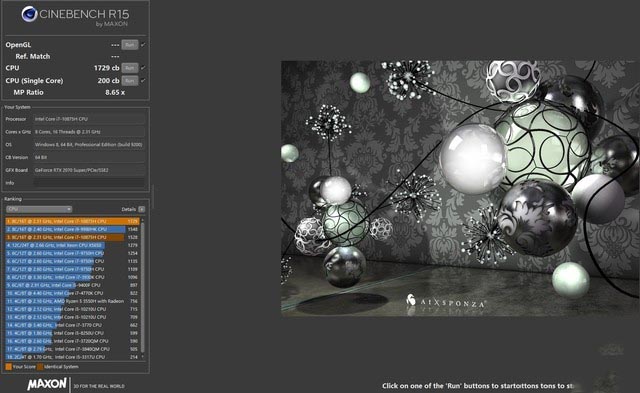Toggle the CPU (Single Core) test checkmark
Viewport: 640px width, 393px height.
coord(143,81)
